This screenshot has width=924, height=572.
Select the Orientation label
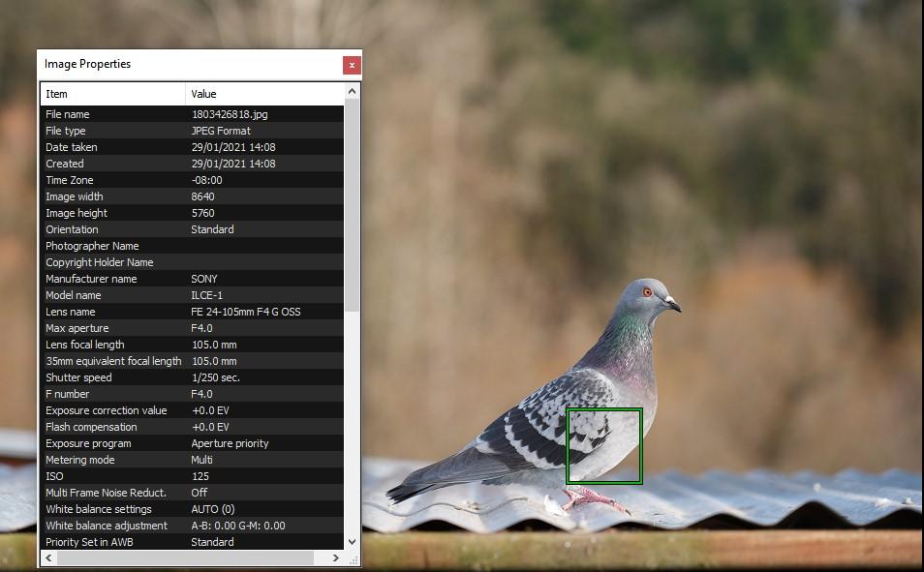click(72, 229)
